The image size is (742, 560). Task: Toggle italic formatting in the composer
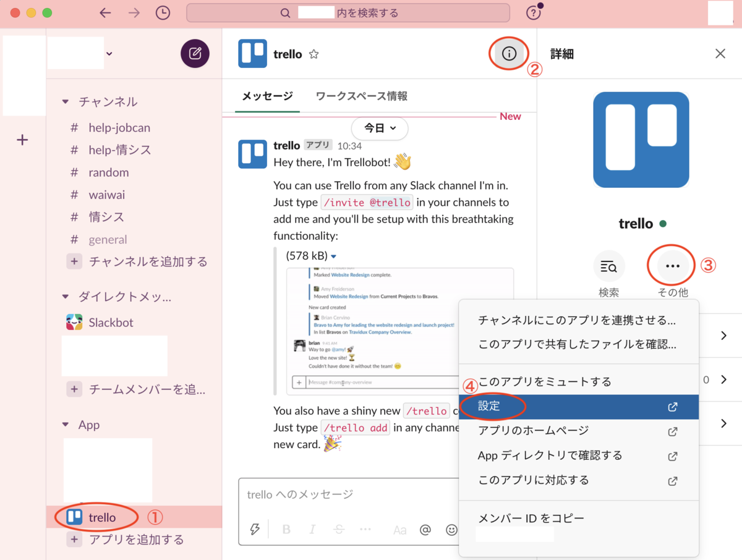(x=312, y=530)
